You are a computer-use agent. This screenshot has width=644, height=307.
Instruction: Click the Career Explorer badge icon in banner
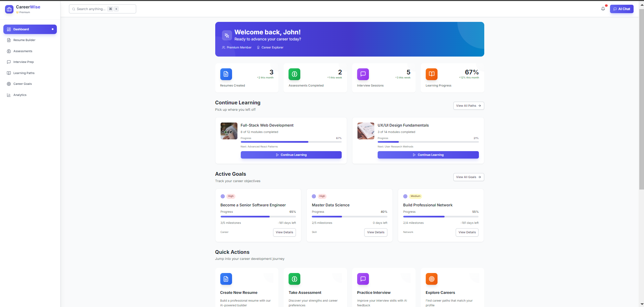pos(258,47)
